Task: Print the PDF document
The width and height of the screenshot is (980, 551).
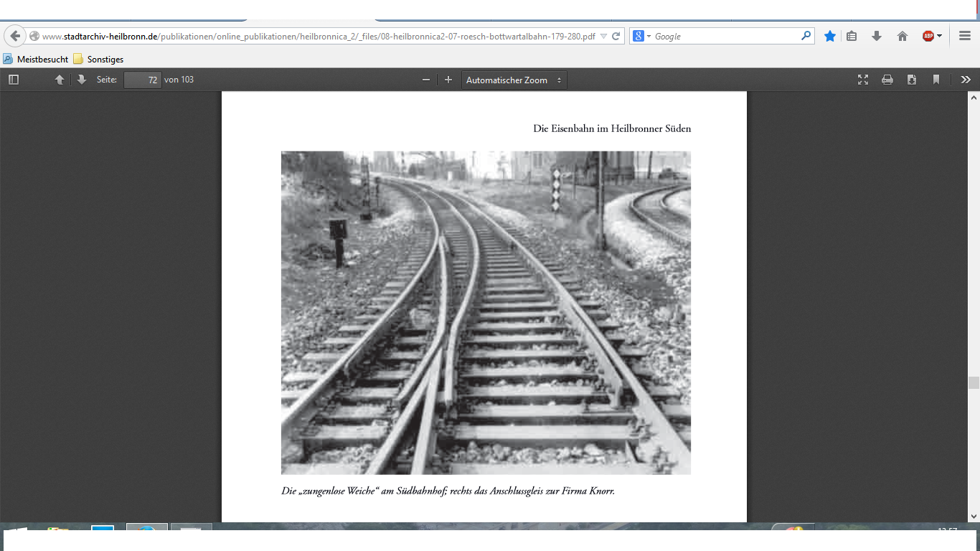Action: (x=887, y=80)
